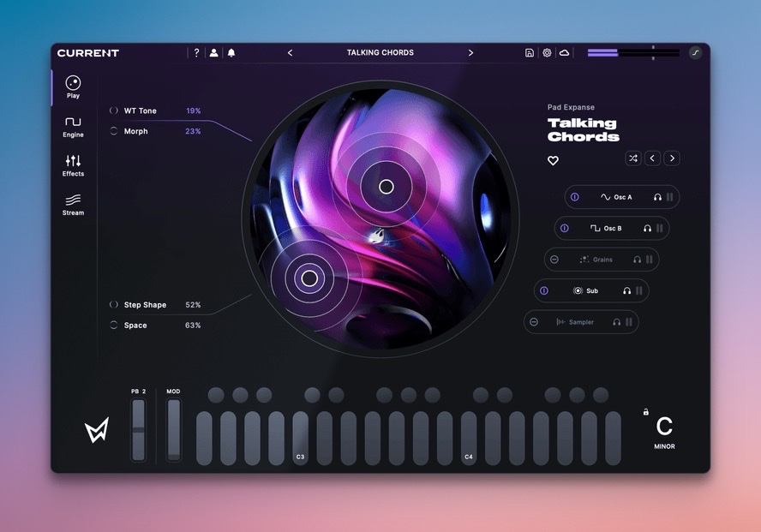761x532 pixels.
Task: Open the user account profile icon
Action: tap(213, 53)
